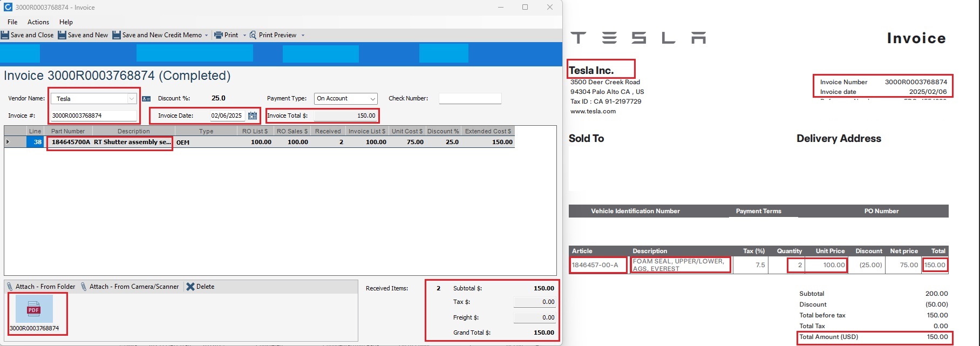This screenshot has width=980, height=346.
Task: Click article 1846457-00-A on invoice
Action: 595,265
